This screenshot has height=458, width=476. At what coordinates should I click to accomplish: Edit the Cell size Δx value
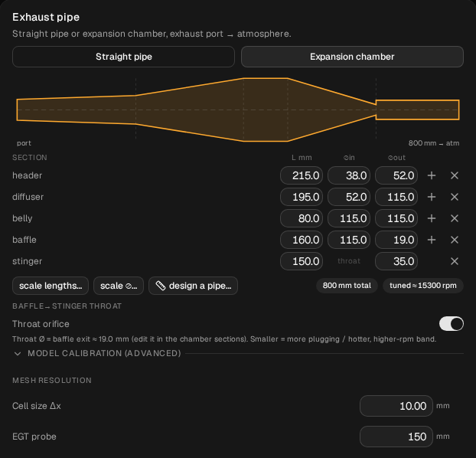click(x=396, y=406)
